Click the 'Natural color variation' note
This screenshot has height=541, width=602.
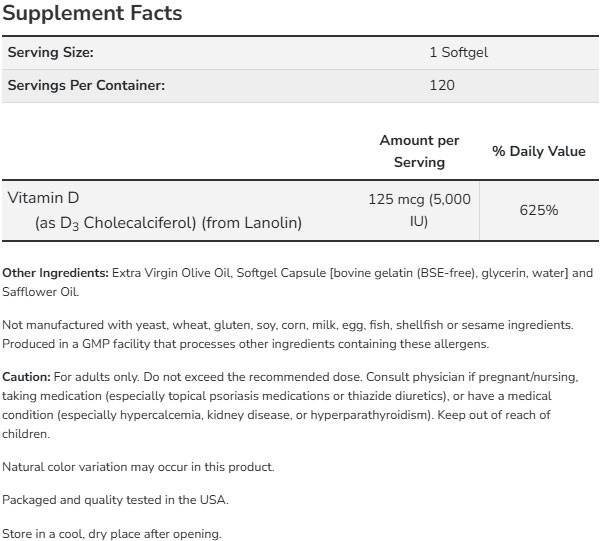138,467
